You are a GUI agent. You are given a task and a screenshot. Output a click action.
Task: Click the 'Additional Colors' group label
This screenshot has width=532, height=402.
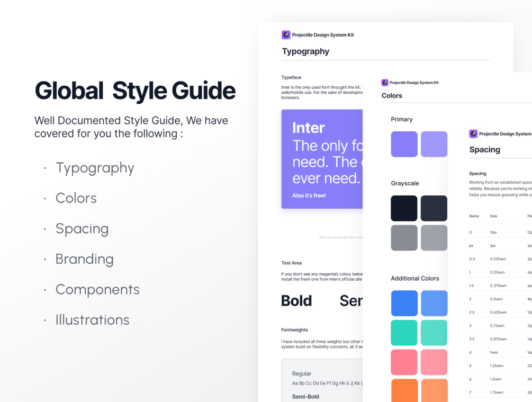pyautogui.click(x=415, y=279)
